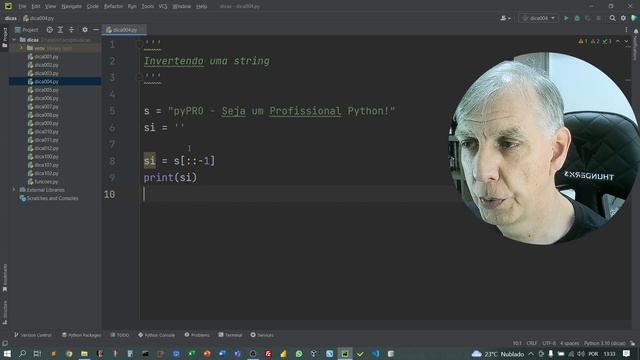Viewport: 640px width, 360px height.
Task: Run the dica004 configuration
Action: point(566,18)
